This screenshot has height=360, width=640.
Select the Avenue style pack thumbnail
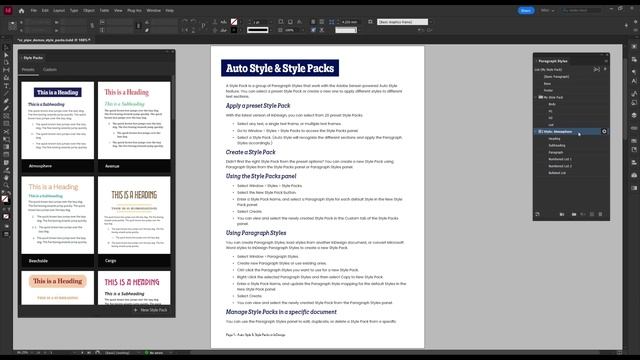[x=134, y=120]
